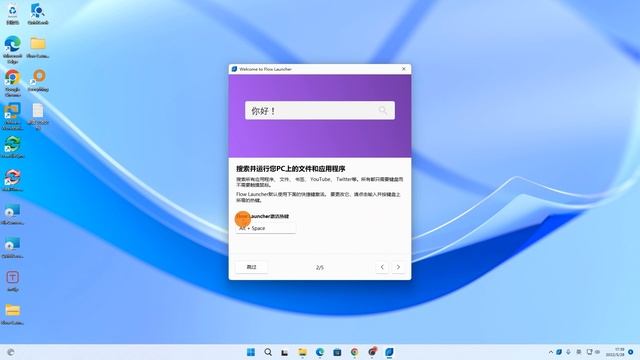Open Task View on the taskbar
Screen dimensions: 640x360
285,352
